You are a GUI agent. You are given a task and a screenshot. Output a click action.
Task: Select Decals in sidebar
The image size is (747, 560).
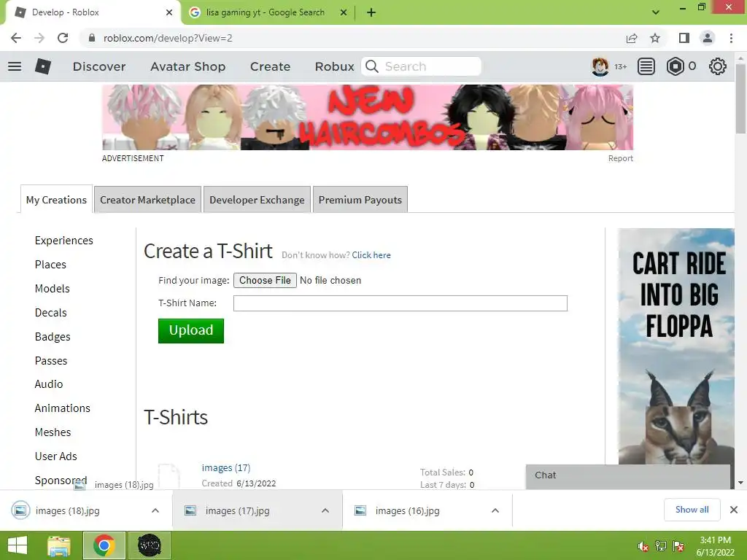click(50, 312)
